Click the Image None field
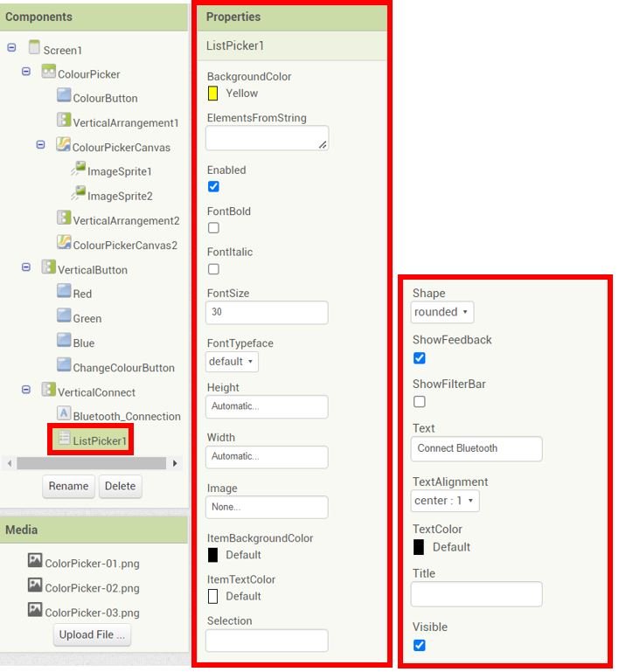619x672 pixels. [267, 508]
